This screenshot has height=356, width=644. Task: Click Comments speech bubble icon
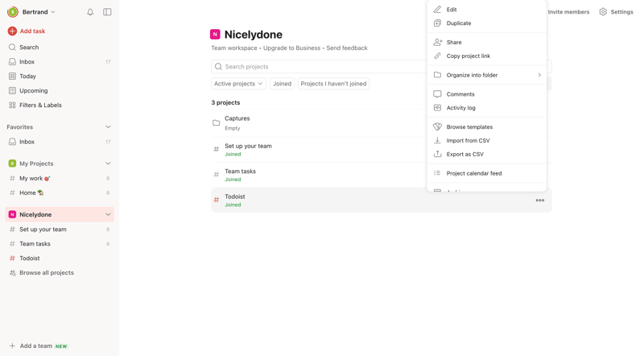coord(437,94)
